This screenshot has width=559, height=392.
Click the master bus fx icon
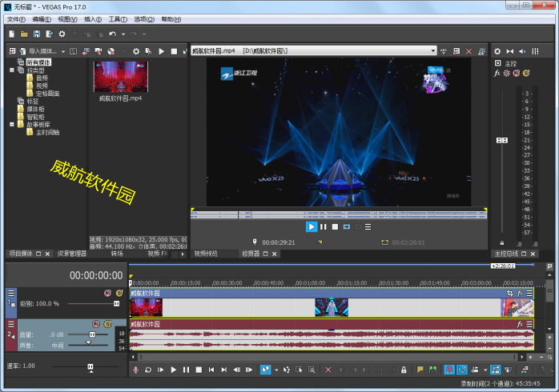pos(497,73)
